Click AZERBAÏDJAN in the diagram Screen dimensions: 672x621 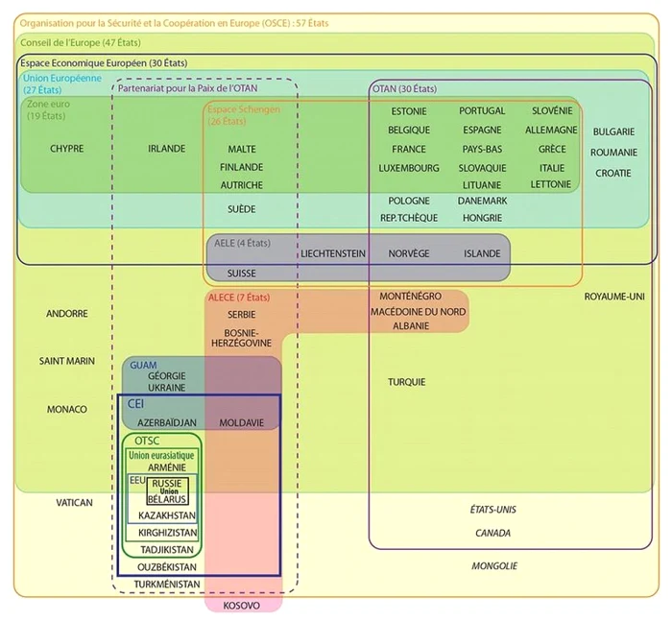tap(167, 422)
